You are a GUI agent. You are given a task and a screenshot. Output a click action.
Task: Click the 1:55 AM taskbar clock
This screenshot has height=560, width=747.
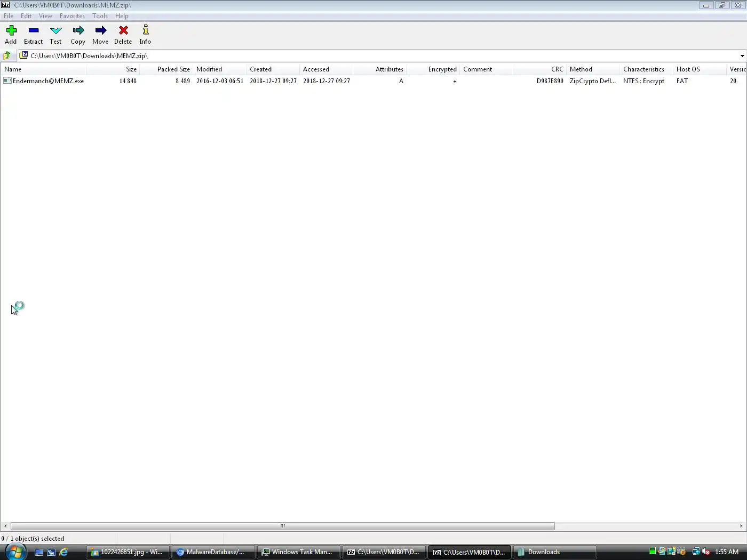[x=727, y=552]
